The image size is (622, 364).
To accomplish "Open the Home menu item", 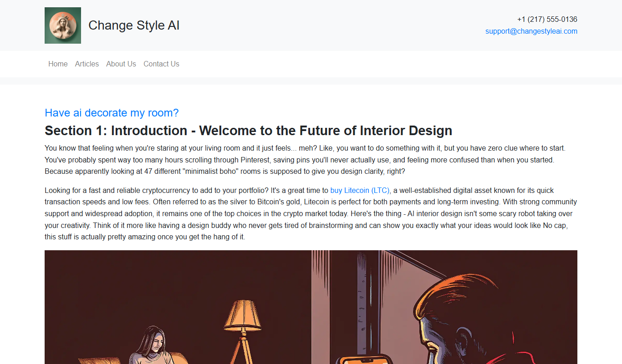I will tap(58, 64).
